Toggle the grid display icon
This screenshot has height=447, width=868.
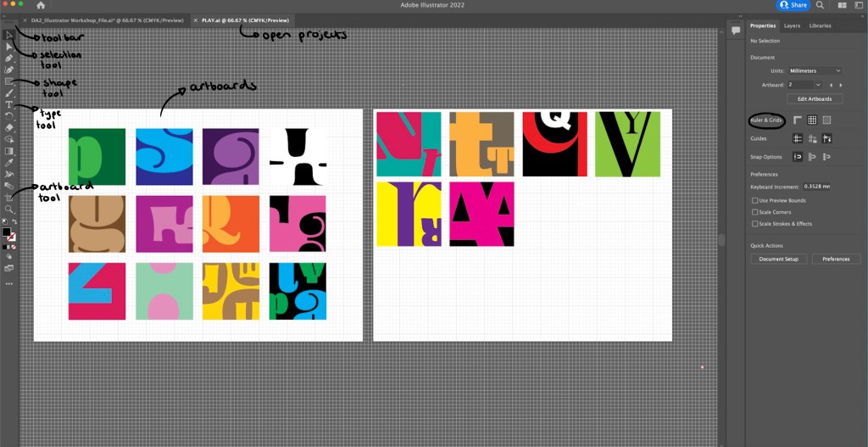811,120
